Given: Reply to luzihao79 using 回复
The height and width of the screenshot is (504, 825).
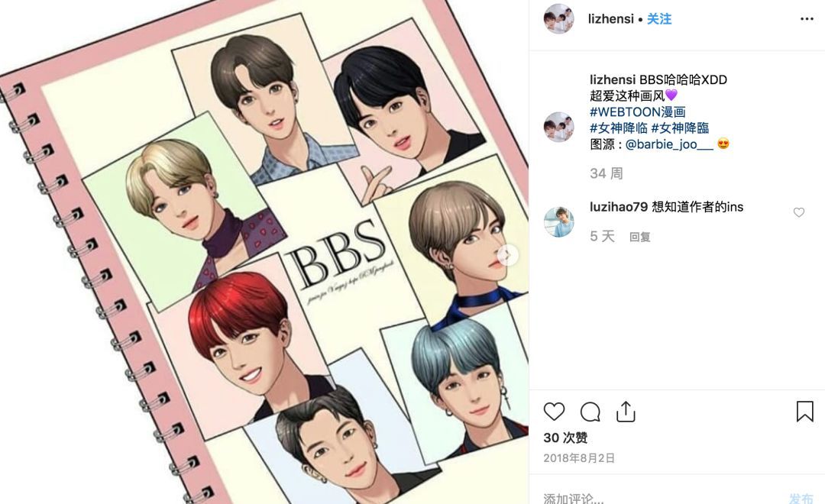Looking at the screenshot, I should [640, 237].
